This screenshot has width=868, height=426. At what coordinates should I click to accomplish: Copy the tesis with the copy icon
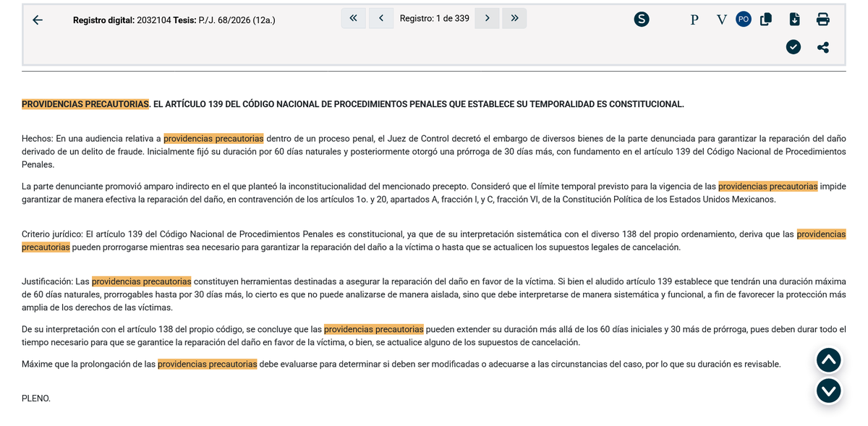pyautogui.click(x=766, y=20)
